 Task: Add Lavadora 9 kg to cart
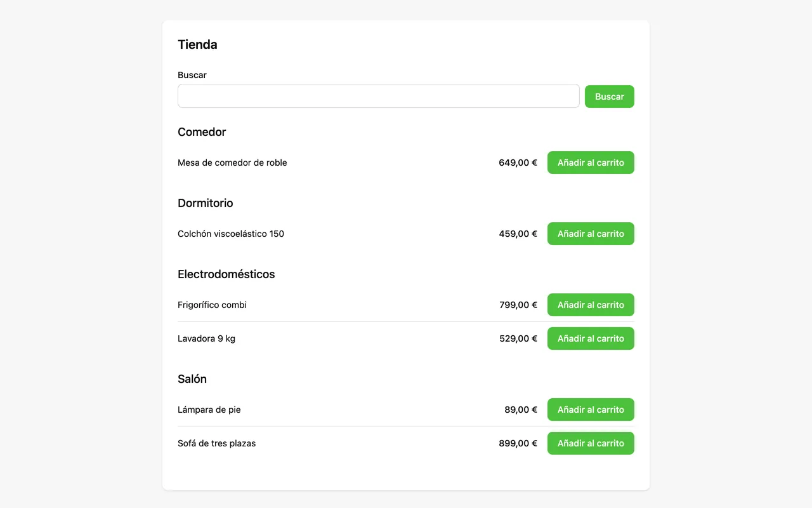[591, 338]
